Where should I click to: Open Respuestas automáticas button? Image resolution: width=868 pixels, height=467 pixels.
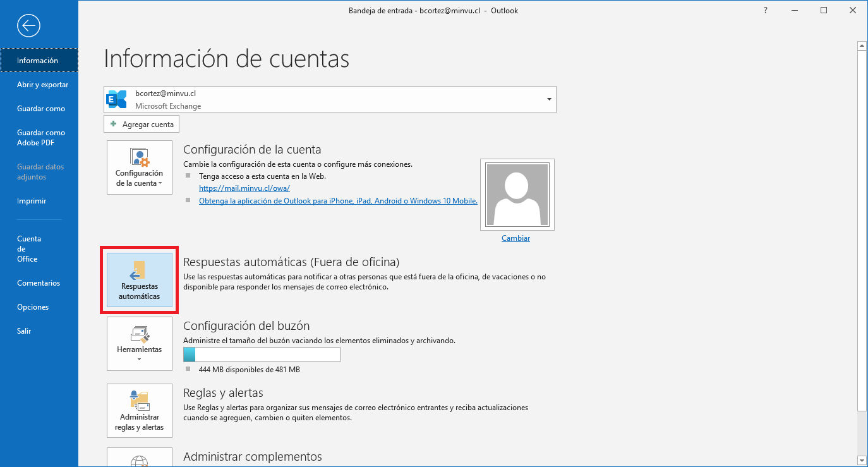[x=140, y=280]
